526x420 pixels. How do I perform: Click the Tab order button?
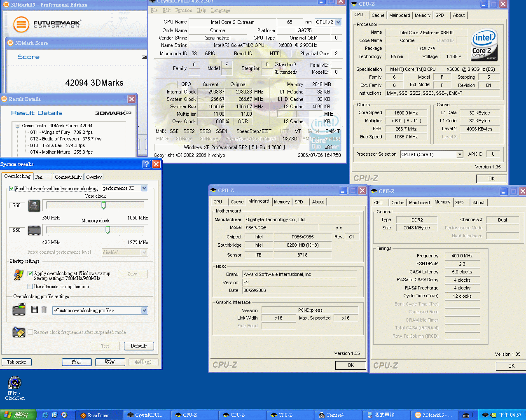click(x=16, y=362)
